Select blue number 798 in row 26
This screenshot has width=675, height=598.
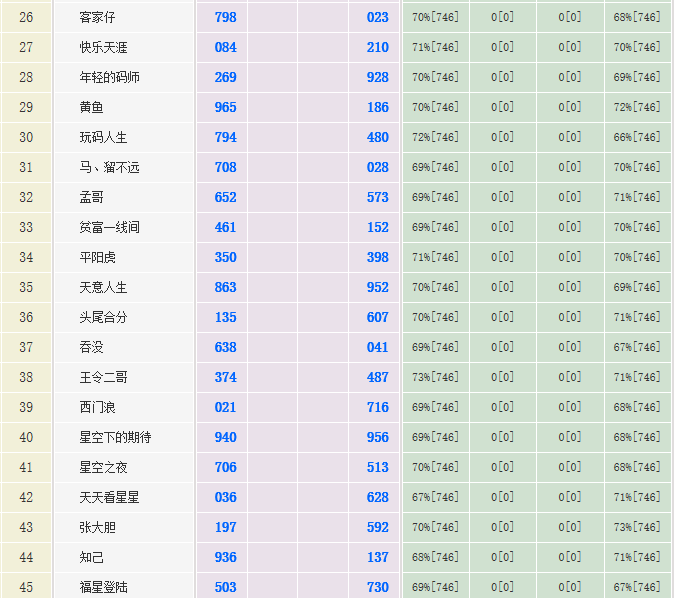pyautogui.click(x=226, y=17)
